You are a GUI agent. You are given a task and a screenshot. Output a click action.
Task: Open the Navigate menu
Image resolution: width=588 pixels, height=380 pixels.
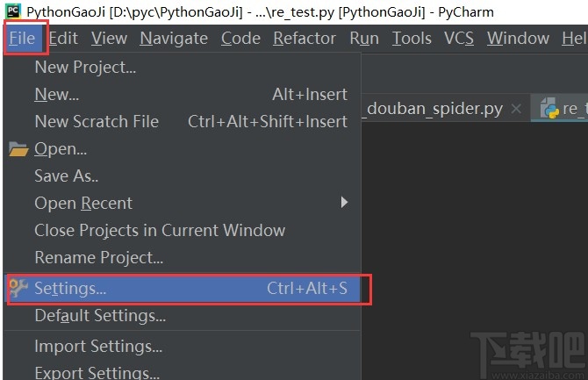tap(174, 39)
